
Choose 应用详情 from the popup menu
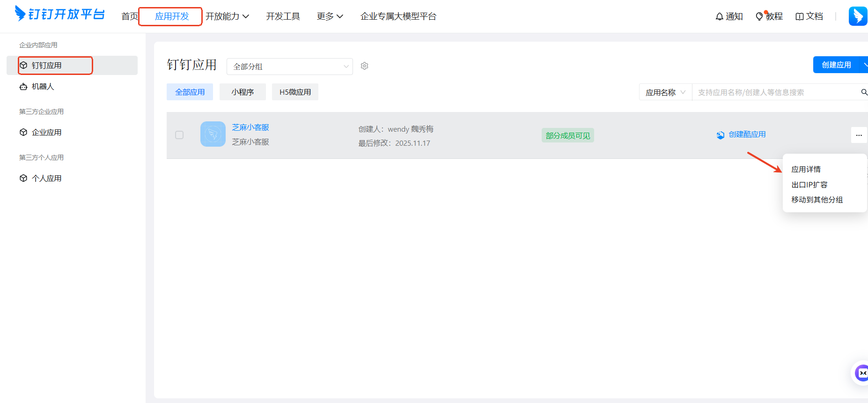[x=806, y=169]
